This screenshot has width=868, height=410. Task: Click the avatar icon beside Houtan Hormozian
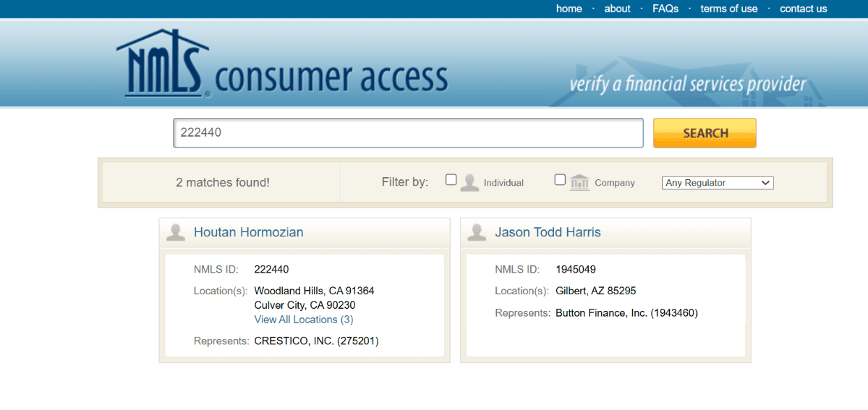click(x=176, y=232)
